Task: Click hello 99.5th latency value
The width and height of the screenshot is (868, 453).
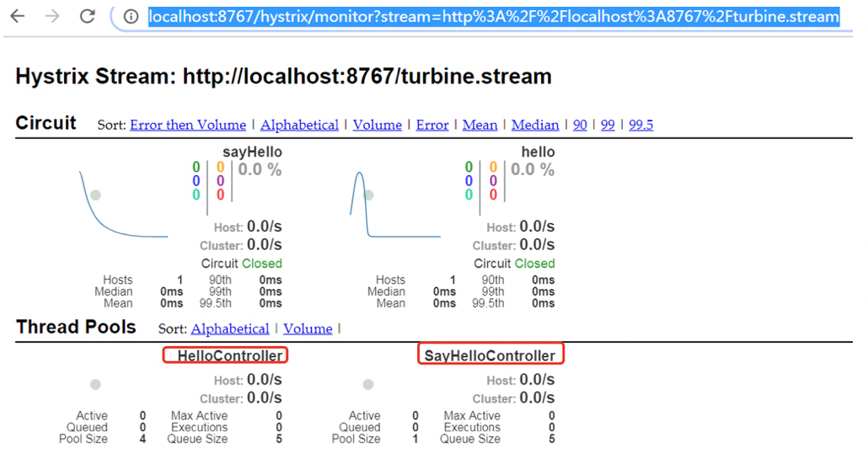Action: click(543, 303)
